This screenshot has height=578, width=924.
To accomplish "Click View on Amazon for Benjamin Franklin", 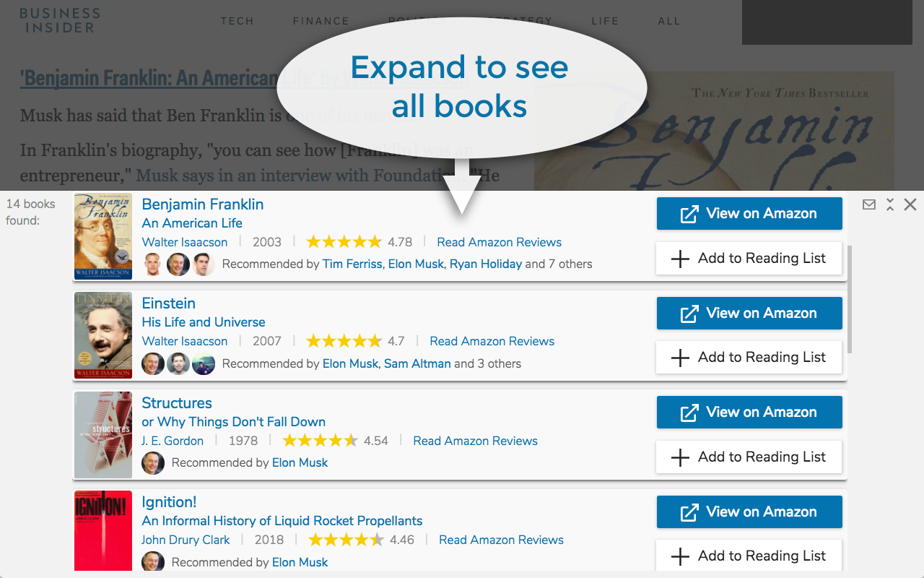I will (x=749, y=213).
